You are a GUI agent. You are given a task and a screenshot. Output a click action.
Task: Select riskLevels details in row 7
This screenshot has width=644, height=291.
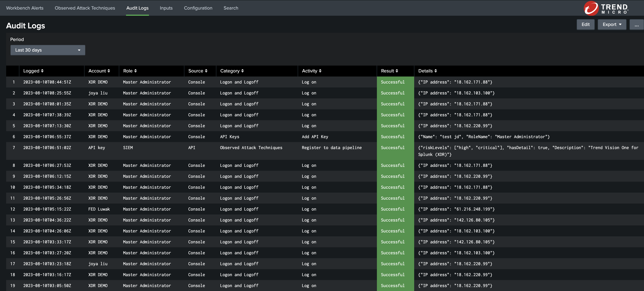[528, 151]
